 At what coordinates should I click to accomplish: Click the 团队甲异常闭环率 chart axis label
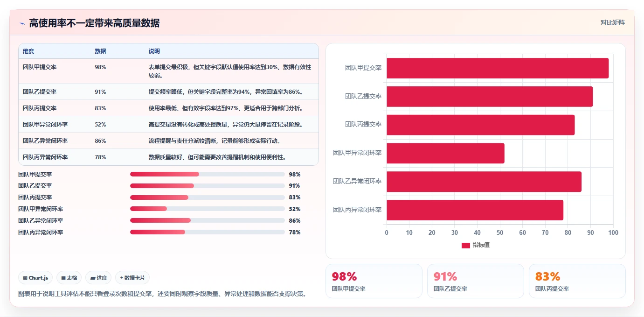[x=357, y=153]
